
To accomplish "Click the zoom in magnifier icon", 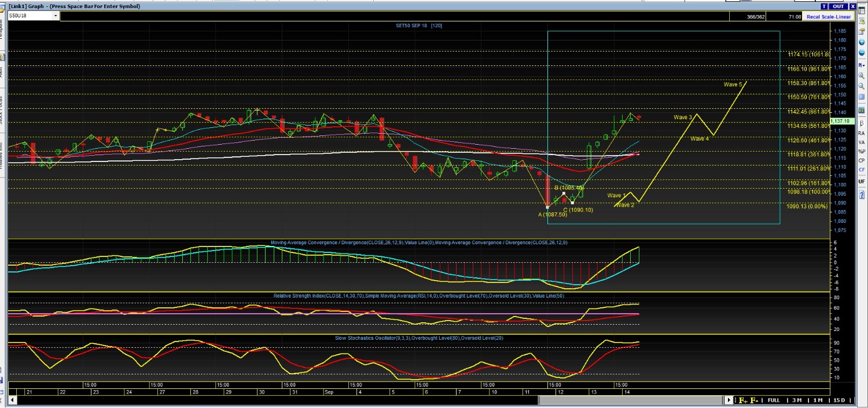I will tap(861, 76).
